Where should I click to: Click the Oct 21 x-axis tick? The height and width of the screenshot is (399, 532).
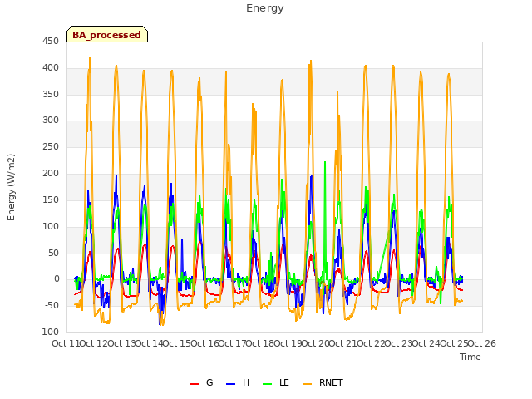pyautogui.click(x=343, y=343)
